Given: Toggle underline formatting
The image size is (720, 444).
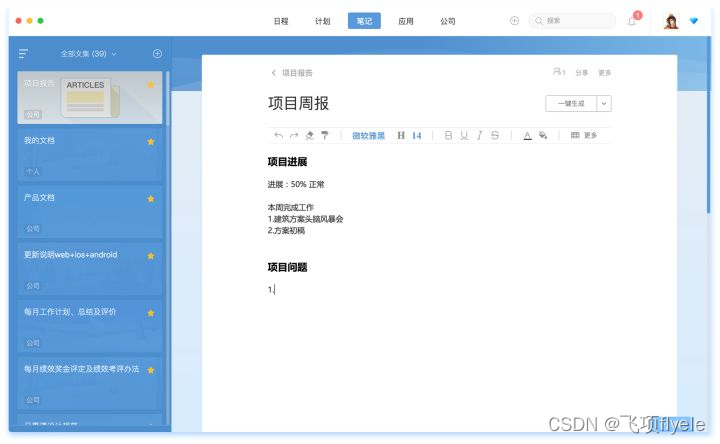Looking at the screenshot, I should [464, 135].
